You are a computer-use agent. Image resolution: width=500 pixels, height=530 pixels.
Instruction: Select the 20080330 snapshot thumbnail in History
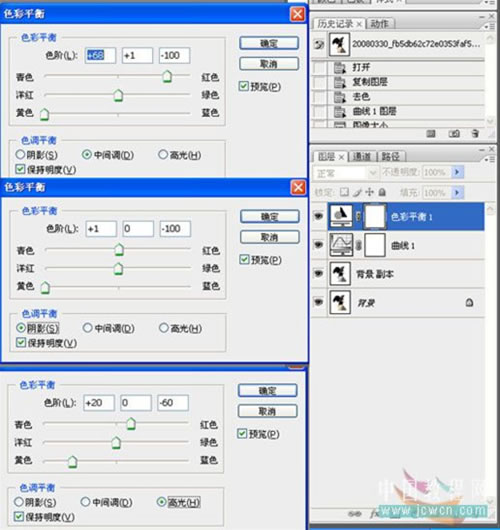pyautogui.click(x=339, y=44)
